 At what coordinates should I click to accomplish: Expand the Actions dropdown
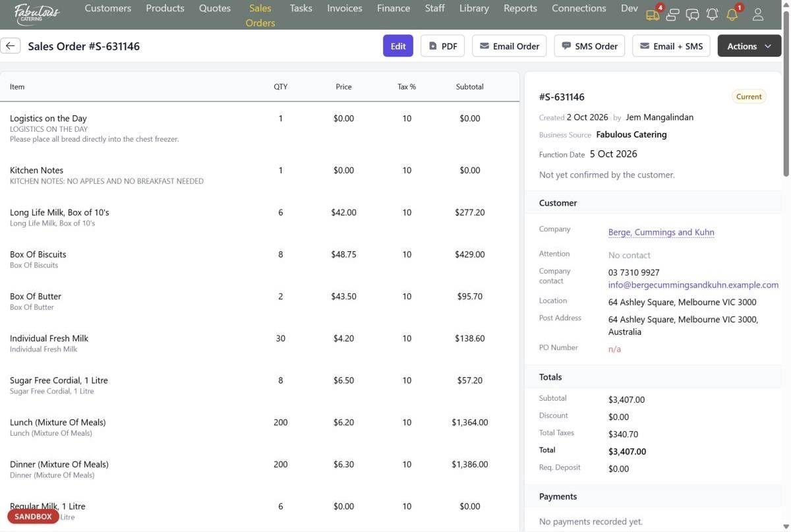point(749,46)
